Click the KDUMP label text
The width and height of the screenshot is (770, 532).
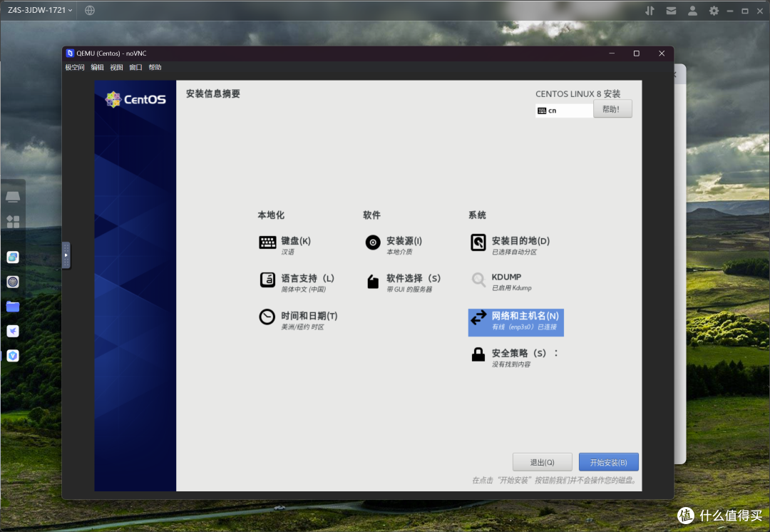(x=506, y=277)
